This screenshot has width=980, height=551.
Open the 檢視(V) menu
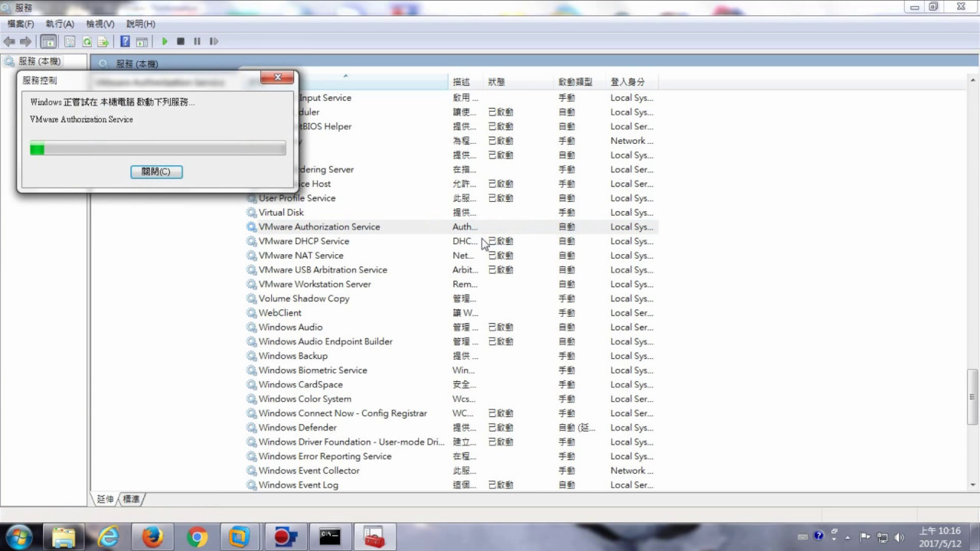pyautogui.click(x=100, y=24)
